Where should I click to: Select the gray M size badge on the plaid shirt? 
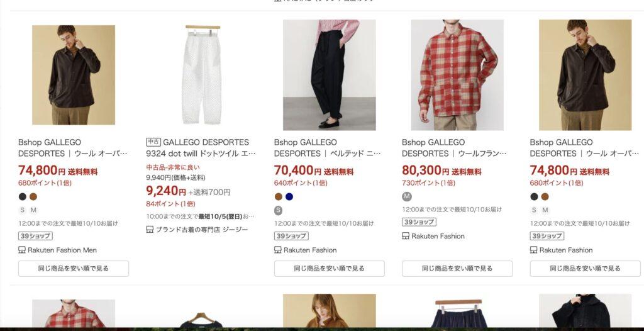[407, 196]
